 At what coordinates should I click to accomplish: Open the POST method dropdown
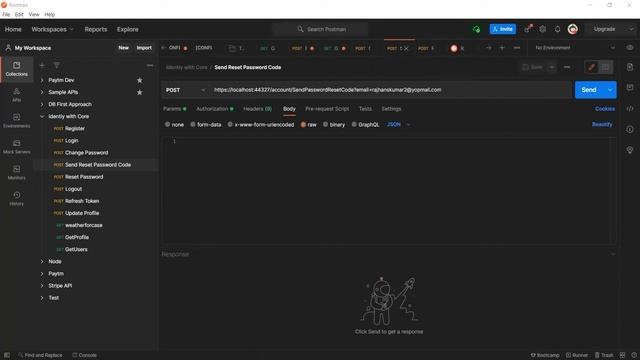click(185, 90)
